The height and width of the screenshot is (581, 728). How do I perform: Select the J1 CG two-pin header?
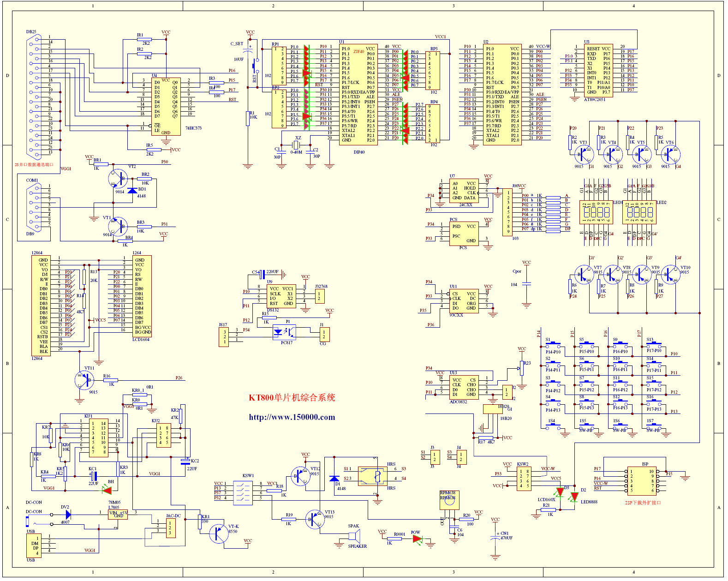pyautogui.click(x=324, y=334)
